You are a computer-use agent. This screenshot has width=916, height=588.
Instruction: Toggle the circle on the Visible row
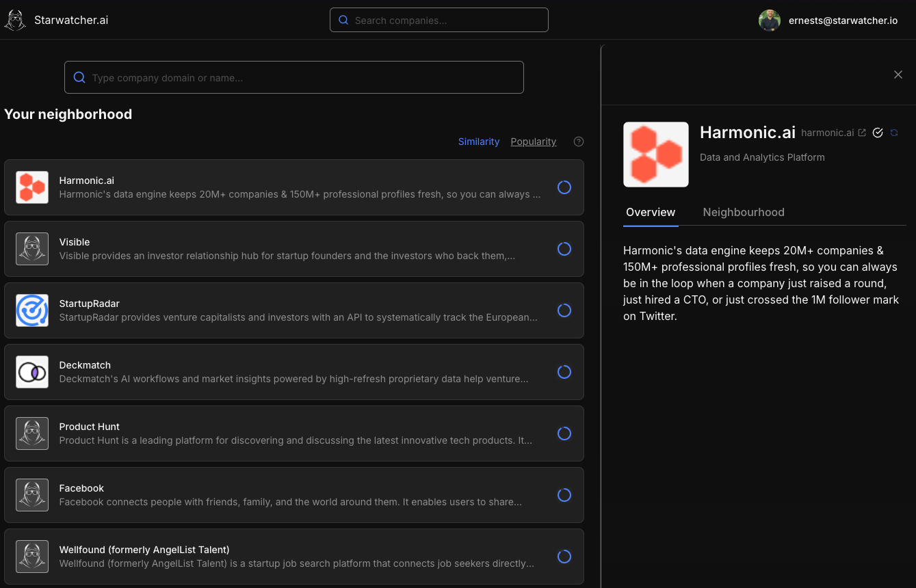564,249
